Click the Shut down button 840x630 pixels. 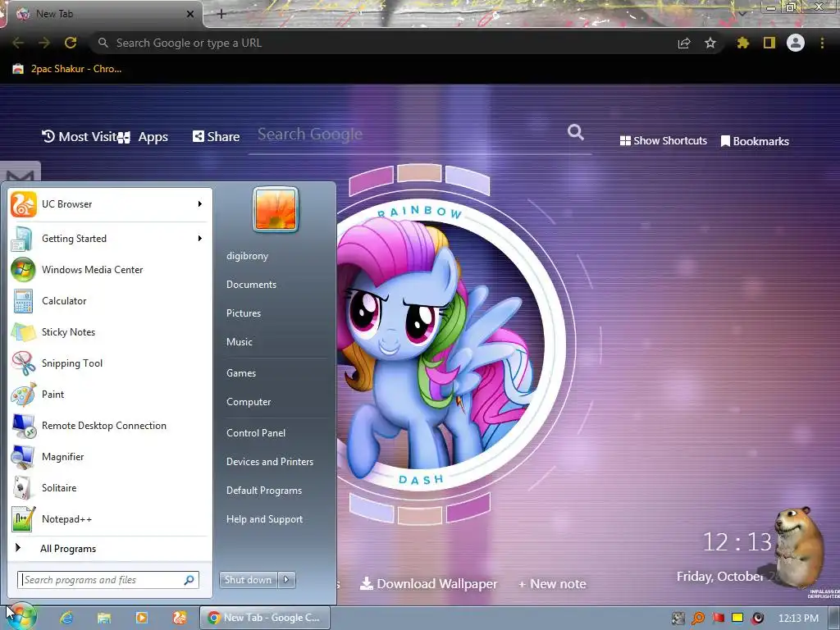(x=248, y=579)
